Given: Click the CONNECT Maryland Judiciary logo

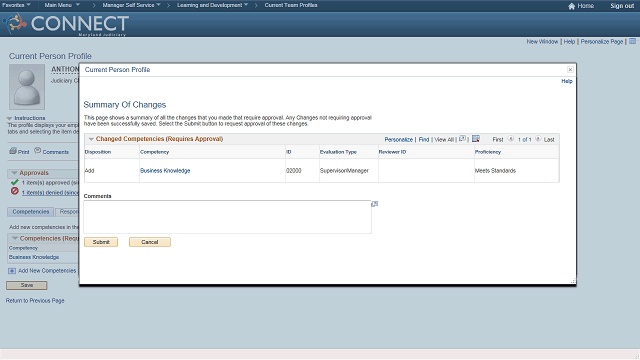Looking at the screenshot, I should (x=67, y=24).
